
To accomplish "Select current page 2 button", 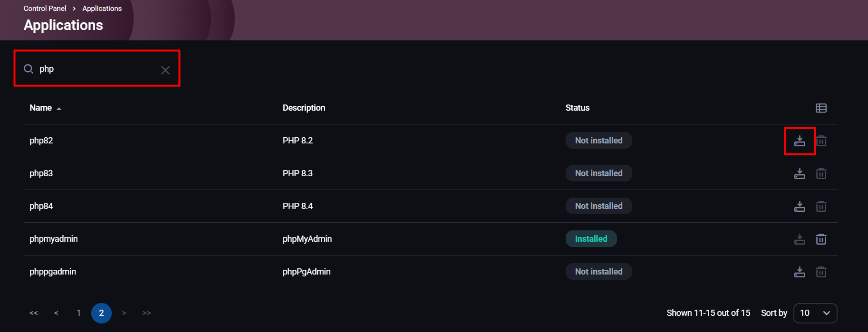I will pos(101,313).
